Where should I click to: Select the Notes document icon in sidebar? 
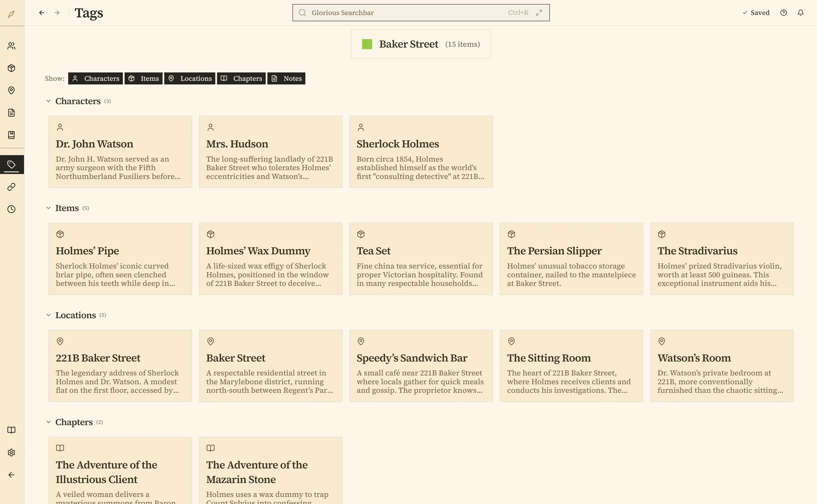(12, 113)
